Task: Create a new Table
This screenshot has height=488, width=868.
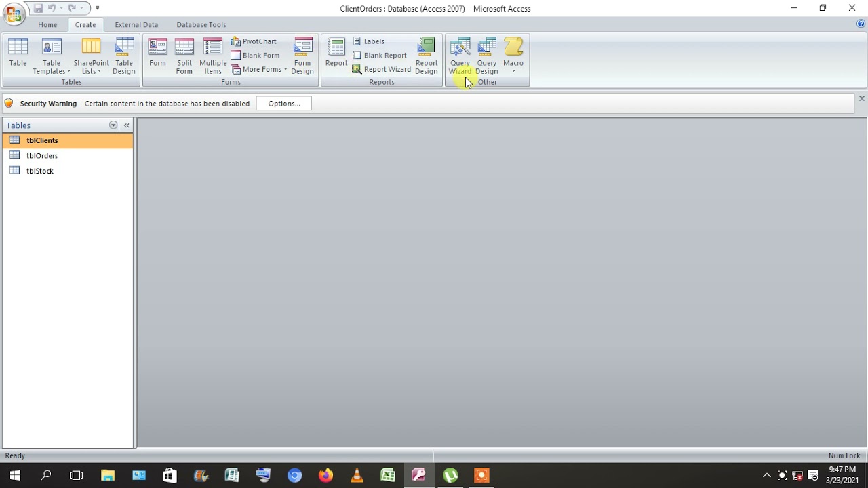Action: (18, 54)
